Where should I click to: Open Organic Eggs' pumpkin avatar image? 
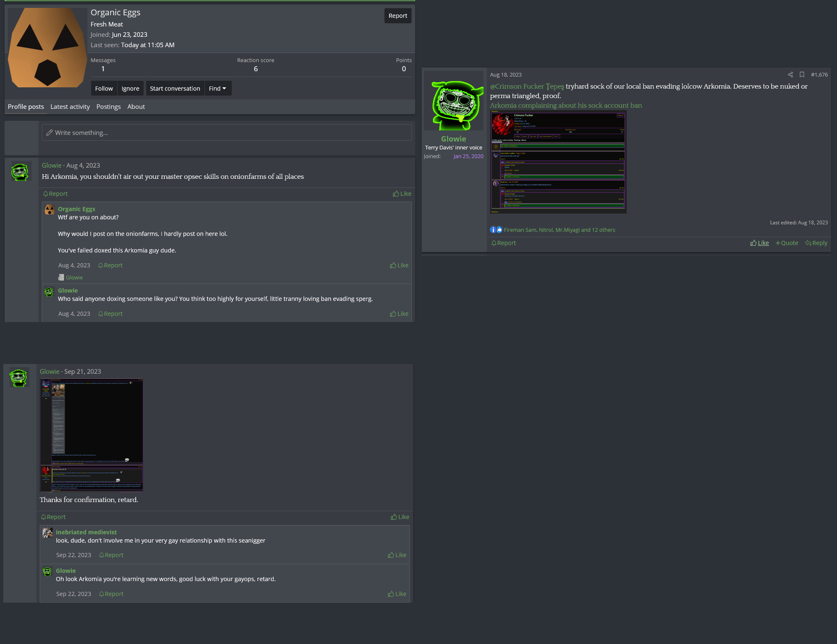[x=47, y=48]
